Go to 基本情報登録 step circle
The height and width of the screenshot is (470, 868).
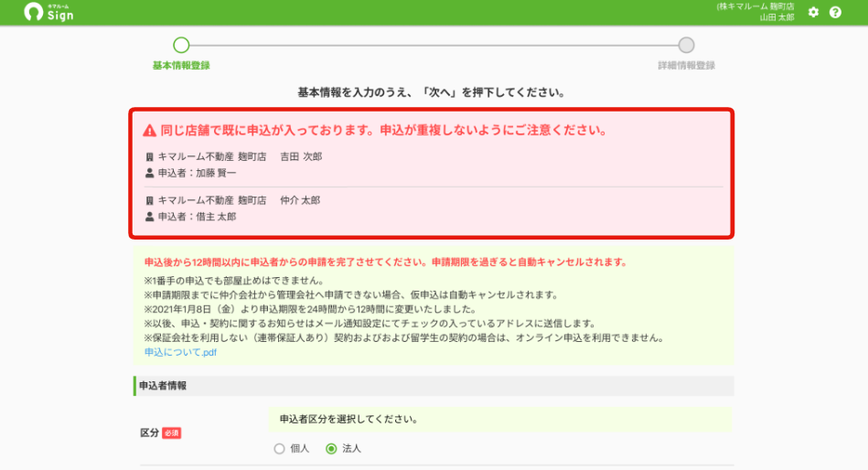(181, 45)
